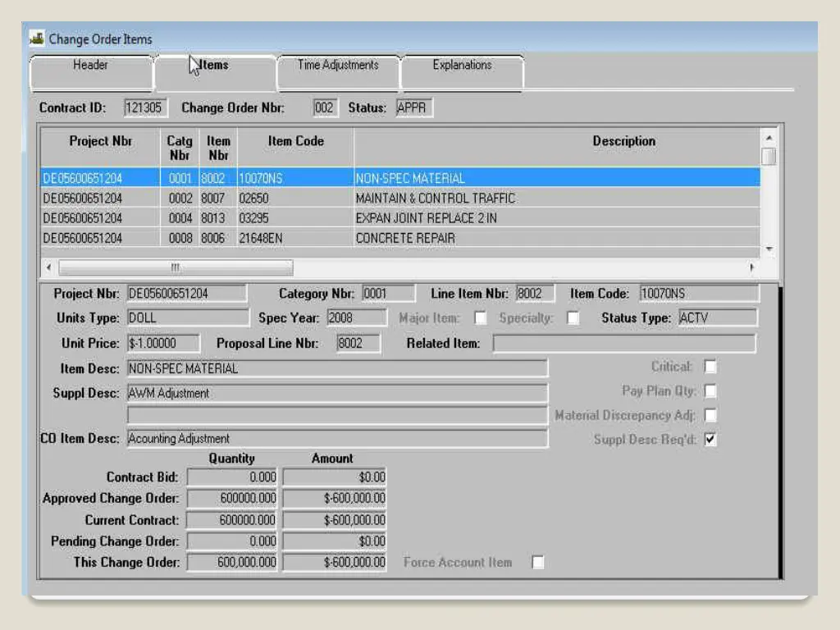Click the horizontal scroll right arrow
The height and width of the screenshot is (630, 840).
(751, 267)
